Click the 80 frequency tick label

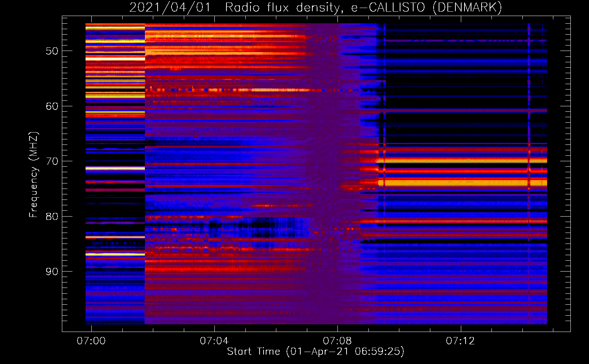pos(52,217)
